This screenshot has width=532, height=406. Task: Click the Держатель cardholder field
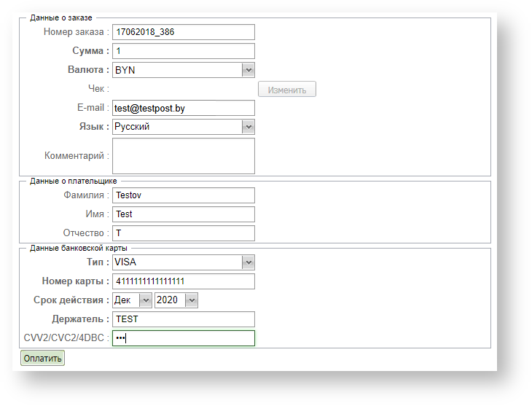(183, 319)
